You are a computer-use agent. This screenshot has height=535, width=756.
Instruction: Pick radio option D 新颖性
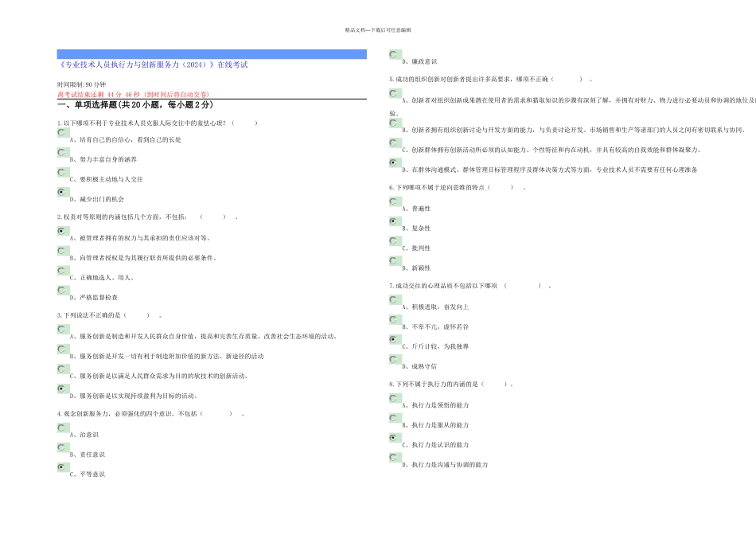(x=393, y=261)
